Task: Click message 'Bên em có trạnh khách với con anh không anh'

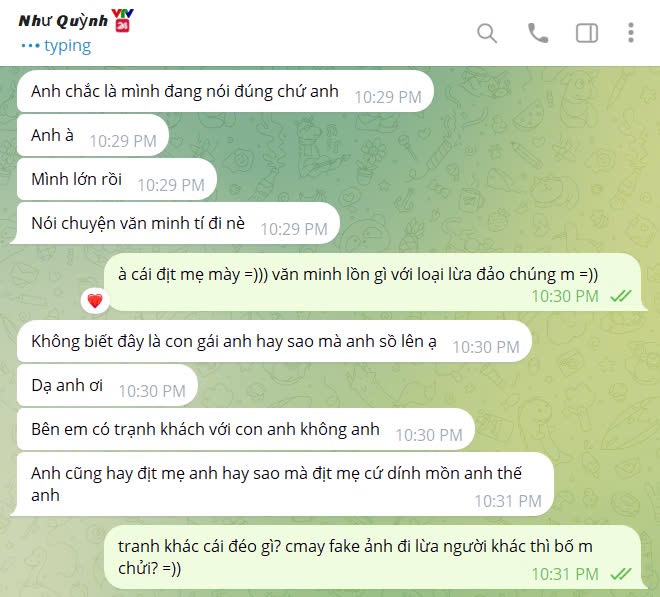Action: pyautogui.click(x=246, y=429)
